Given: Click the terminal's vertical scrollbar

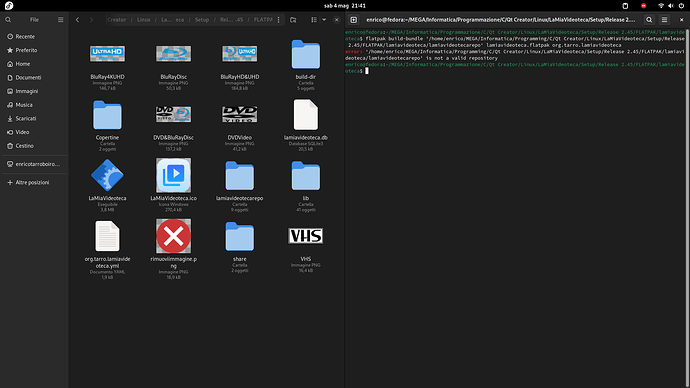Looking at the screenshot, I should pyautogui.click(x=687, y=209).
